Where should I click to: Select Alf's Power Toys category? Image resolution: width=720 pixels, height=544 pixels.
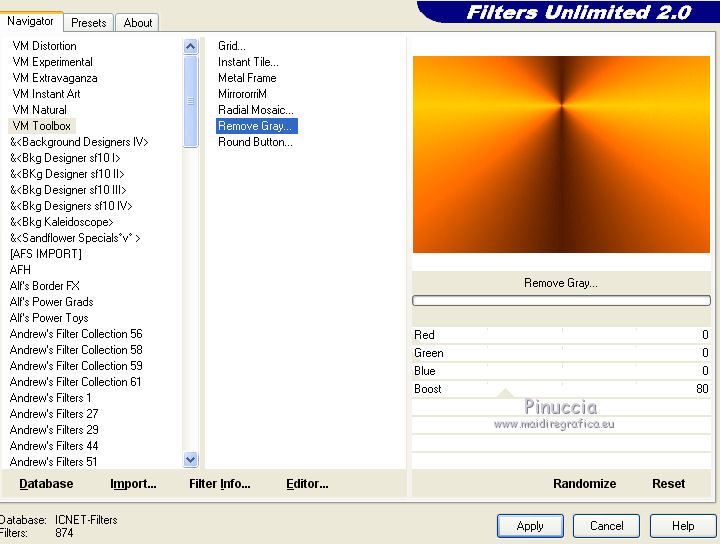[49, 318]
